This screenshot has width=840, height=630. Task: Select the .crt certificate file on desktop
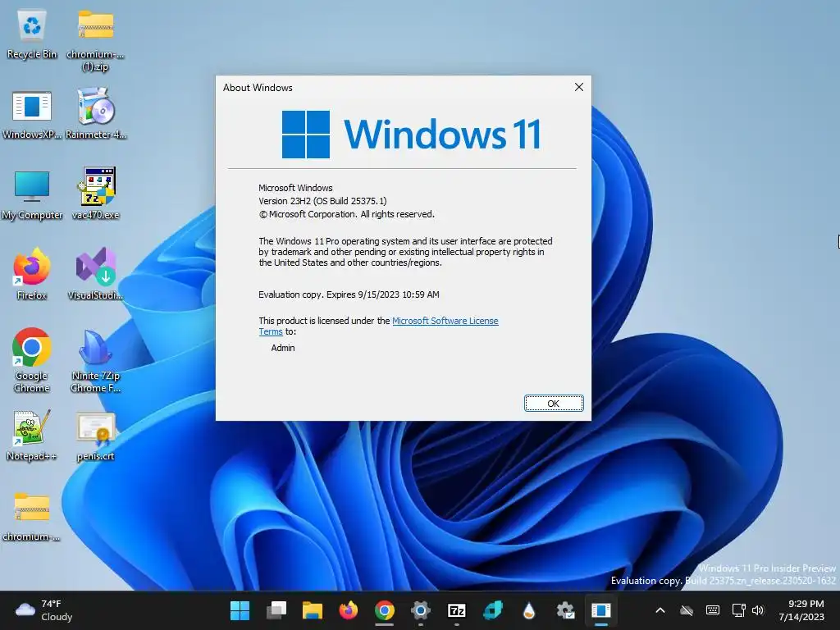click(x=95, y=436)
